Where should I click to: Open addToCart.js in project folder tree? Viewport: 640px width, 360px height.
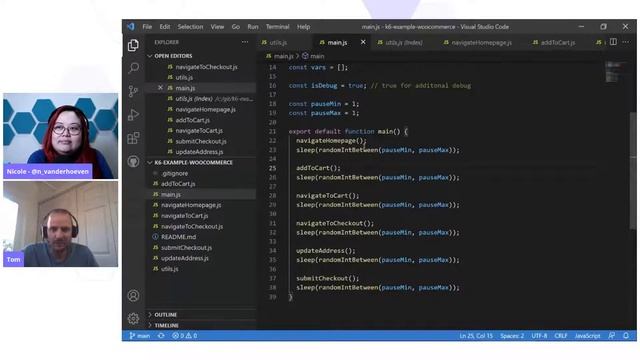tap(178, 184)
